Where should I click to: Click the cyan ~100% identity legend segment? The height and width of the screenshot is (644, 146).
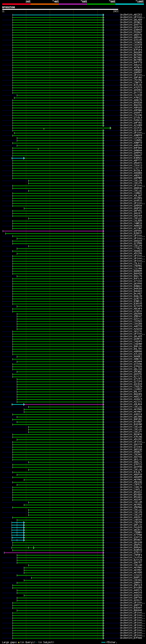click(130, 4)
